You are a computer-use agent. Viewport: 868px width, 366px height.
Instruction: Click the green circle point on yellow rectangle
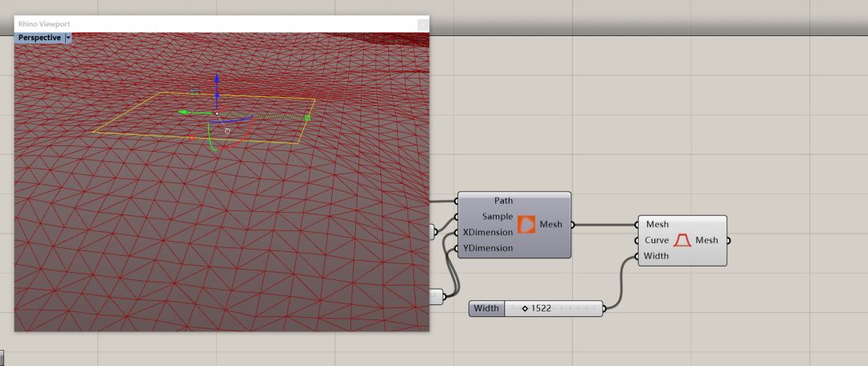307,118
